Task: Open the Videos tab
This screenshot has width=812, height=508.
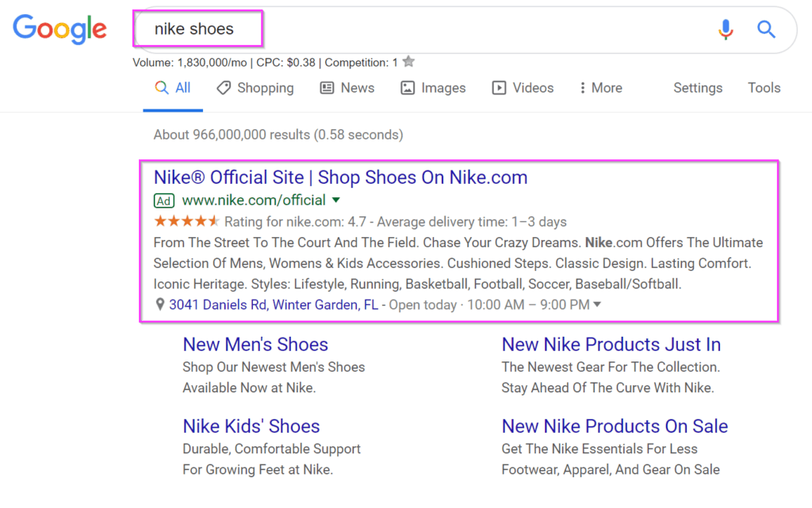Action: click(523, 88)
